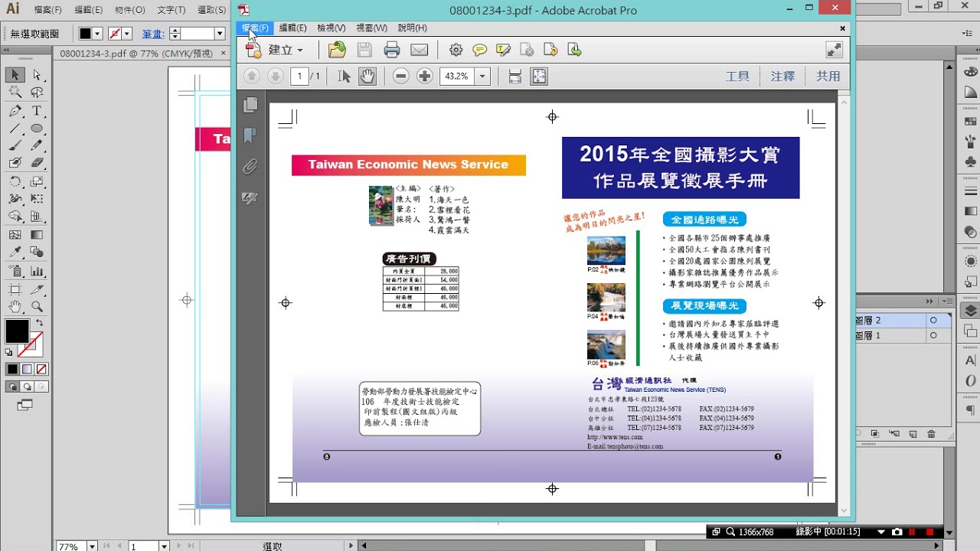Open Acrobat's gear settings icon
Viewport: 980px width, 551px height.
(x=456, y=51)
